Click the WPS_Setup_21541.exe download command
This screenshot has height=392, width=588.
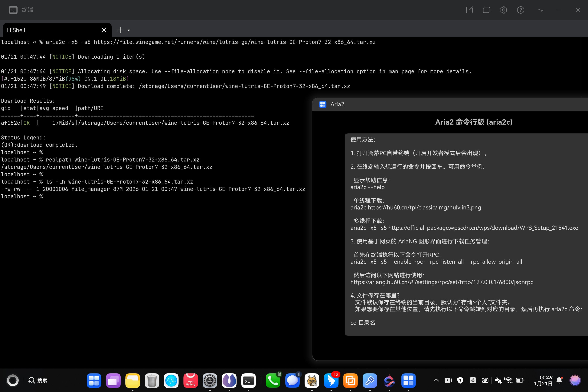[x=464, y=228]
